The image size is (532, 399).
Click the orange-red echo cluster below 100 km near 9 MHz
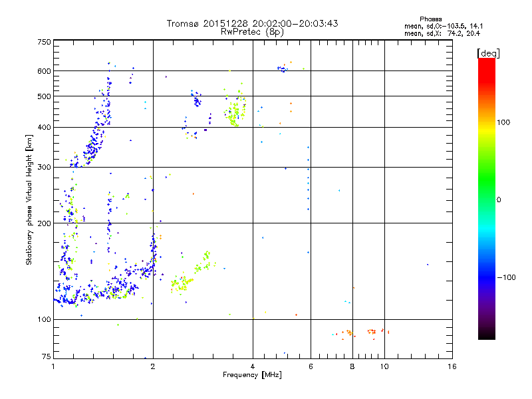[x=372, y=331]
